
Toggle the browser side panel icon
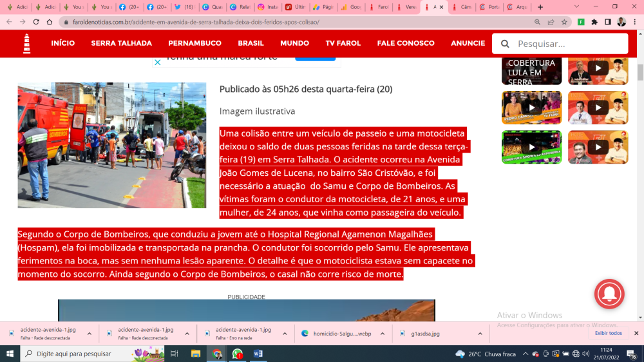608,22
